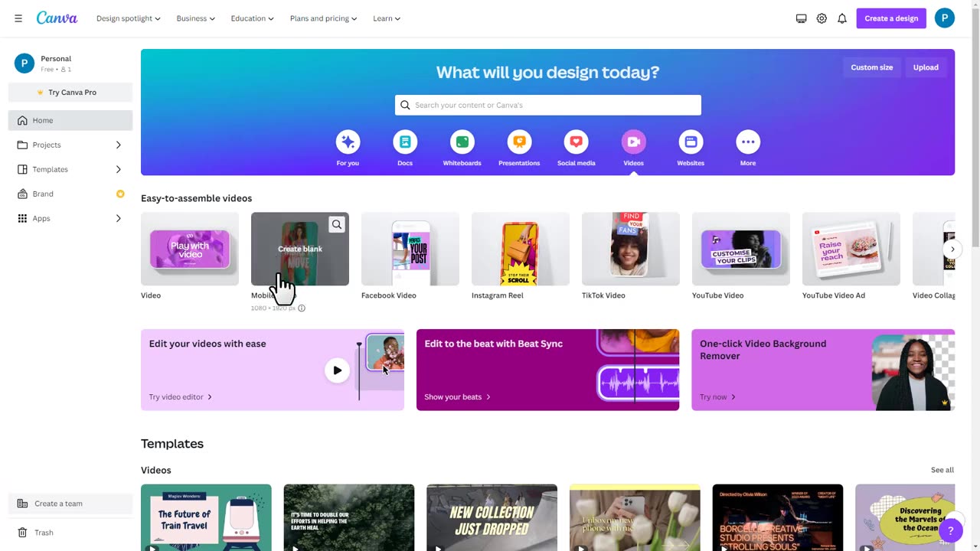Select the Instagram Reel thumbnail
The height and width of the screenshot is (551, 980).
point(521,249)
